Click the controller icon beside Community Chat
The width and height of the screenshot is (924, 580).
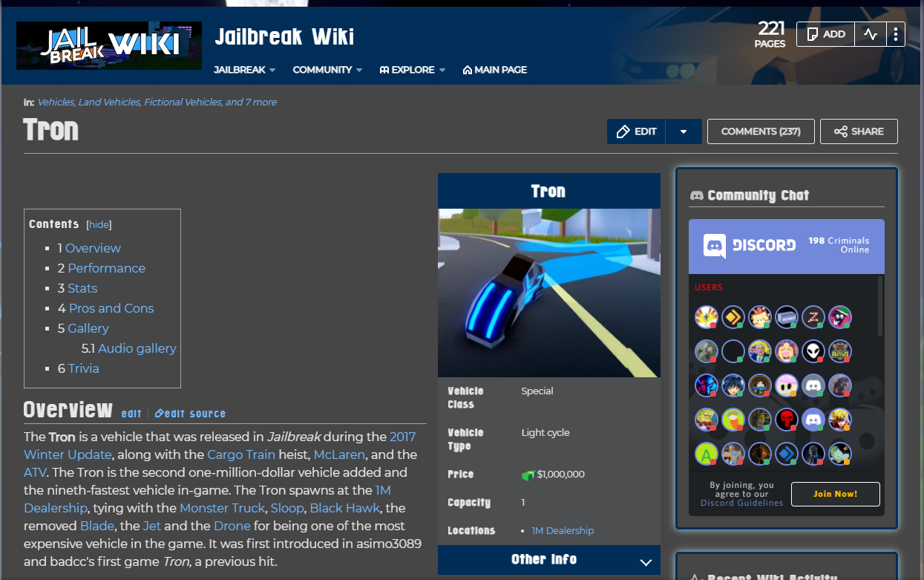[x=697, y=195]
